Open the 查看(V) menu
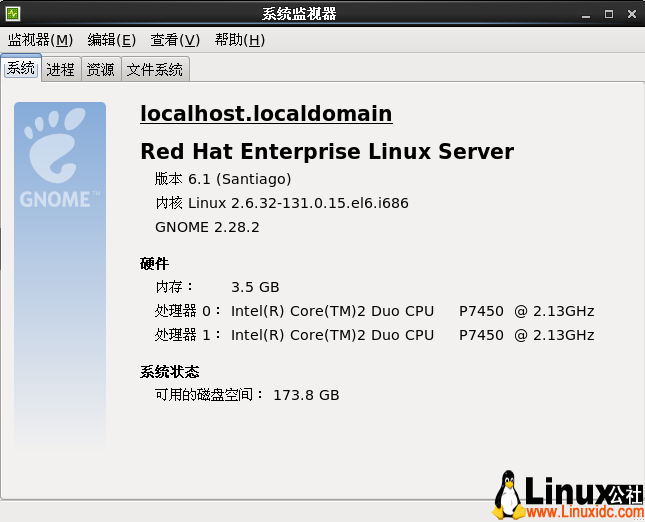The width and height of the screenshot is (645, 522). (x=175, y=40)
